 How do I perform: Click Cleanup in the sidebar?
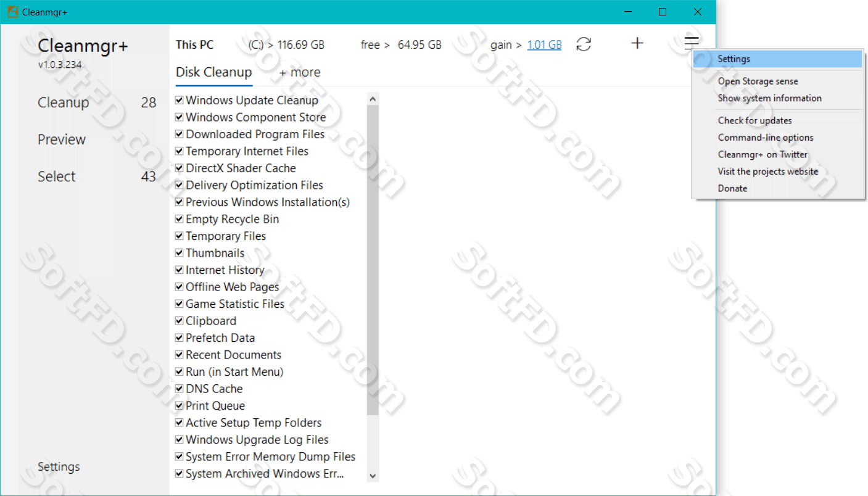click(x=64, y=102)
